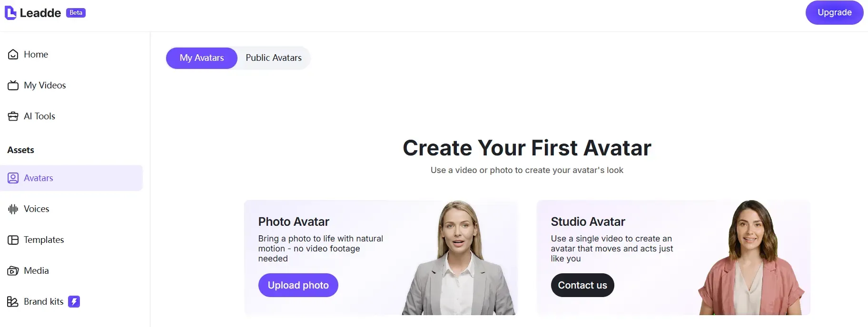The width and height of the screenshot is (868, 327).
Task: Open My Videos from the sidebar
Action: (45, 86)
